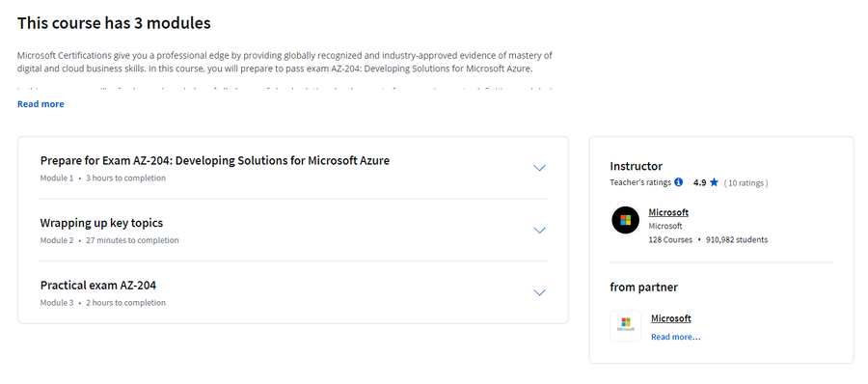This screenshot has width=868, height=384.
Task: Expand the Practical exam AZ-204 chevron
Action: (539, 292)
